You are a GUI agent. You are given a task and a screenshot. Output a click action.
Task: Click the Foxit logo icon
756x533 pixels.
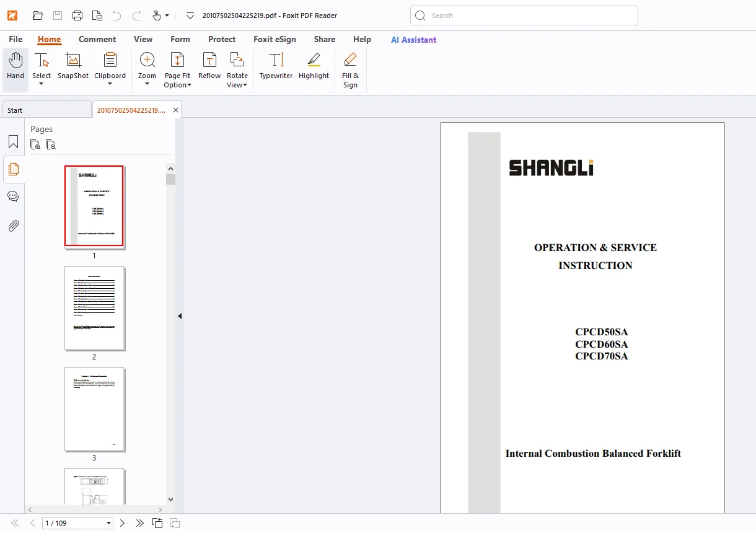pyautogui.click(x=12, y=15)
